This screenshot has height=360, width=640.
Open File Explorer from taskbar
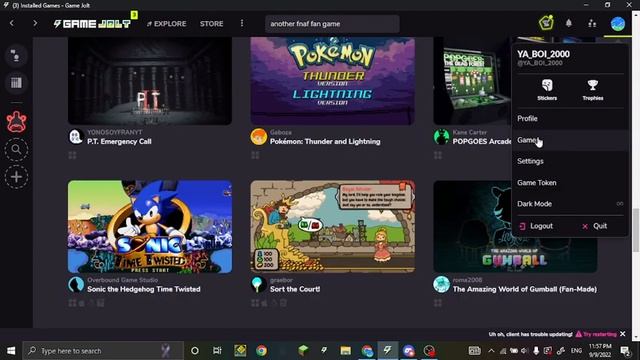point(346,351)
